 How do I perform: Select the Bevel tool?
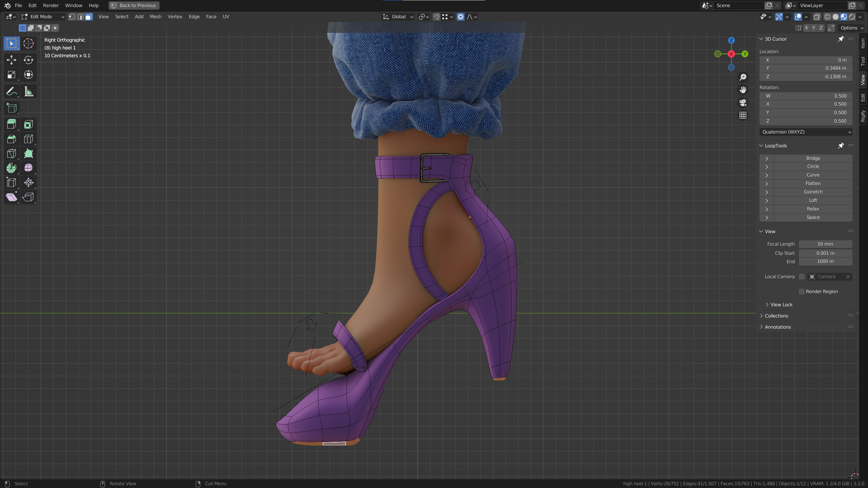coord(12,139)
